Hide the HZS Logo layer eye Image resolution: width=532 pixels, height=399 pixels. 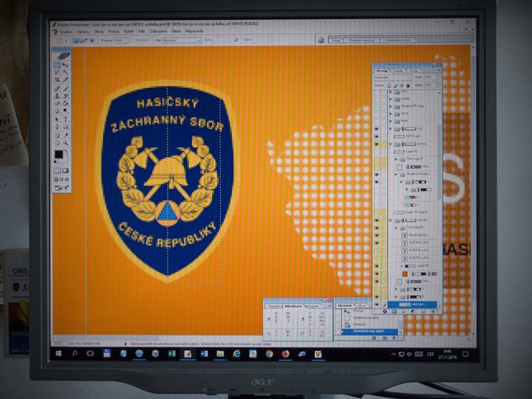[376, 137]
